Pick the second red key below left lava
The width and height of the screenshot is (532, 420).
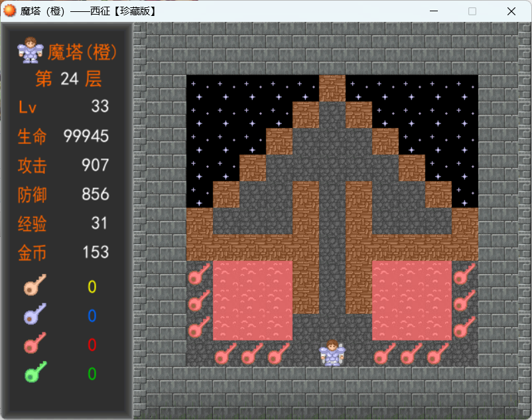tap(252, 354)
